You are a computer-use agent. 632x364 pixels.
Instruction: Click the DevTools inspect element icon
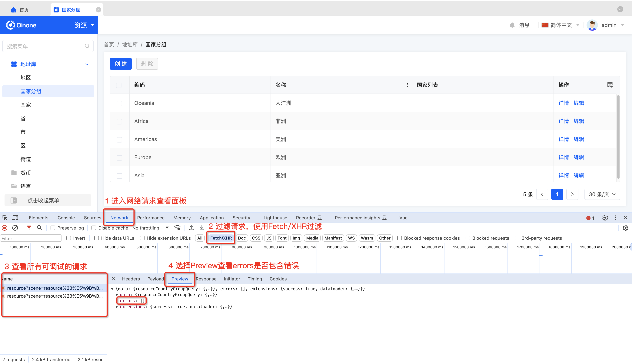[5, 218]
